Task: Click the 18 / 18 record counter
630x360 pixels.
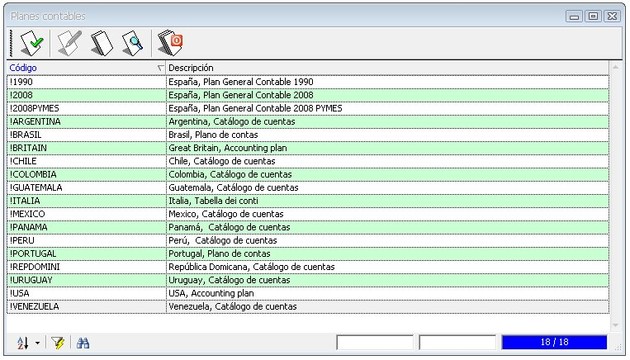Action: pos(554,342)
